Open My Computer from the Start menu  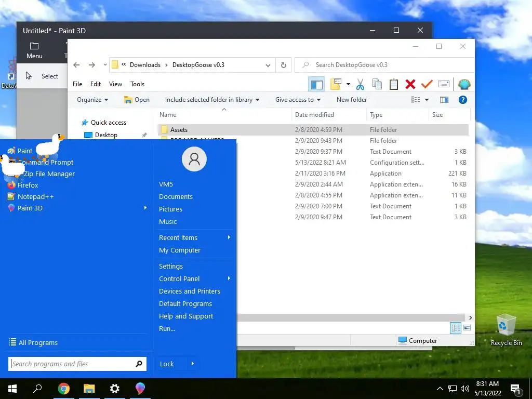click(180, 250)
